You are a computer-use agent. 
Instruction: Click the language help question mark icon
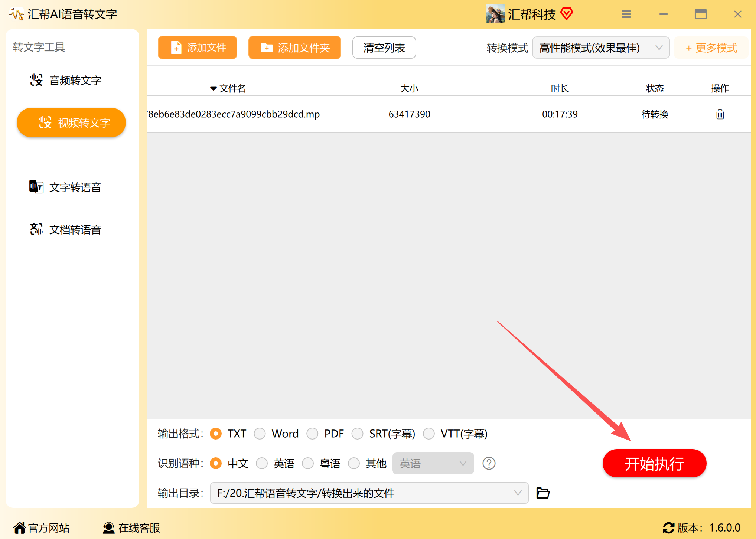tap(489, 463)
